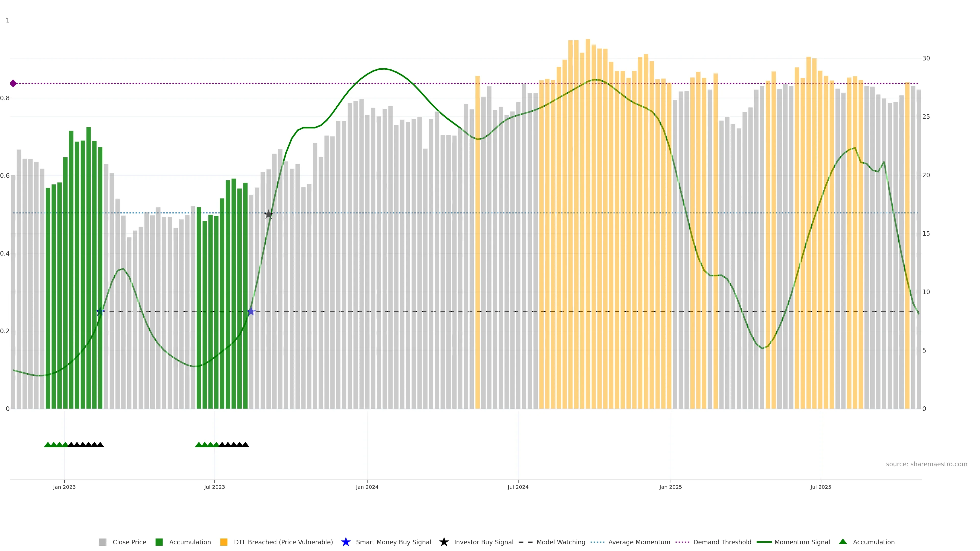
Task: Click the orange DTL Breached legend swatch
Action: pos(224,542)
